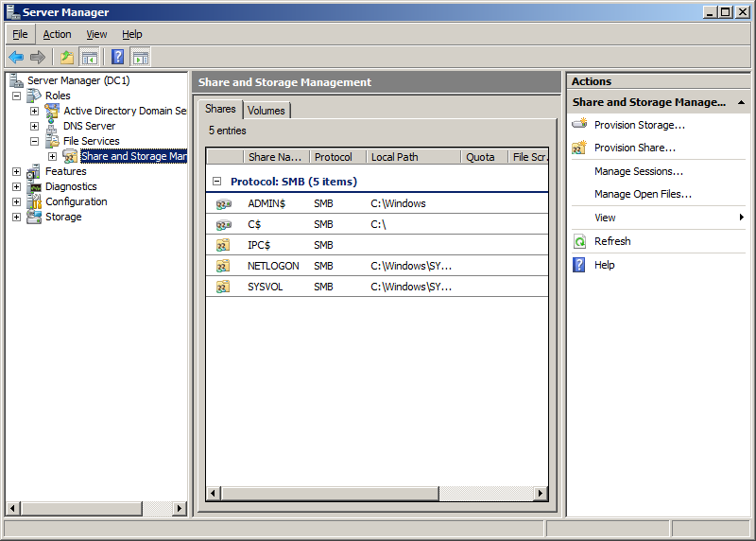Click the Diagnostics node icon

click(x=35, y=186)
